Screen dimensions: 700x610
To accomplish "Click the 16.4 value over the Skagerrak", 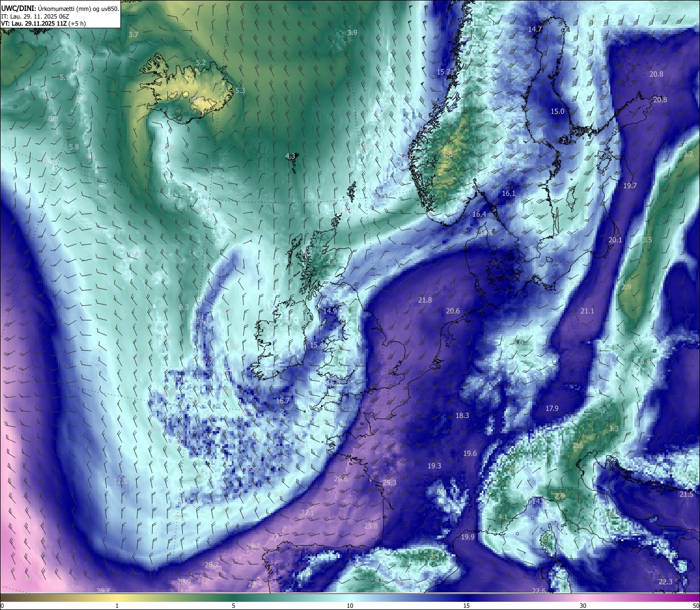I will pyautogui.click(x=479, y=214).
